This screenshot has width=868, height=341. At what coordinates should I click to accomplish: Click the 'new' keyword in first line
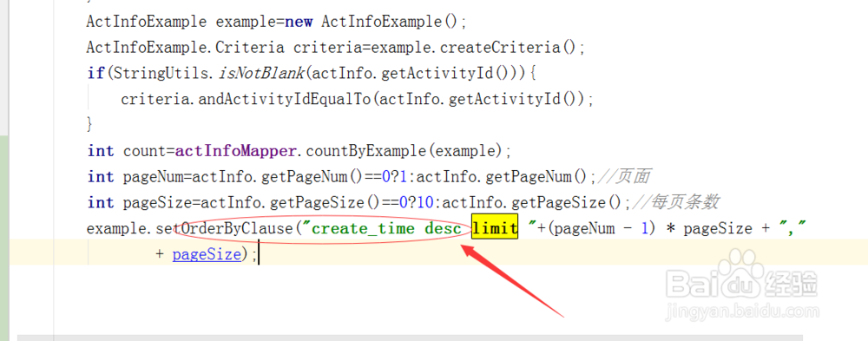299,22
